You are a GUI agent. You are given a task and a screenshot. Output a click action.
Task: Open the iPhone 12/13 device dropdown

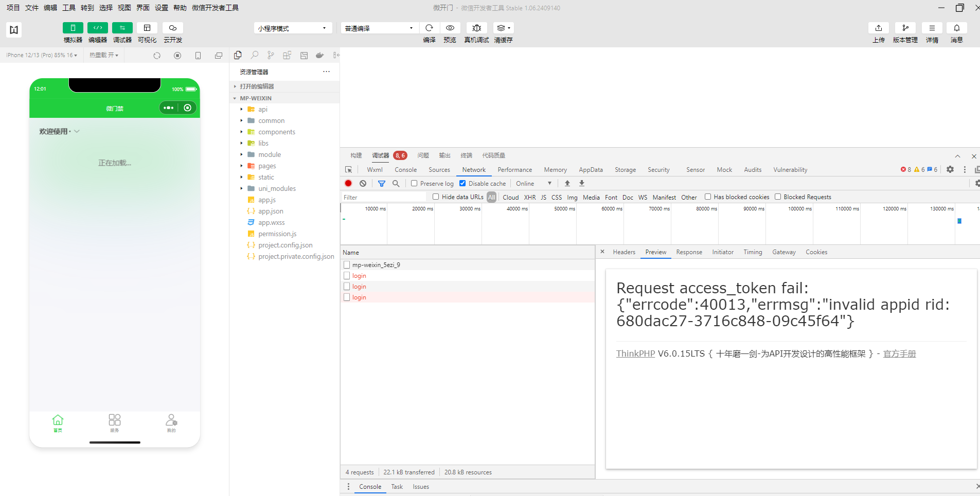coord(42,55)
